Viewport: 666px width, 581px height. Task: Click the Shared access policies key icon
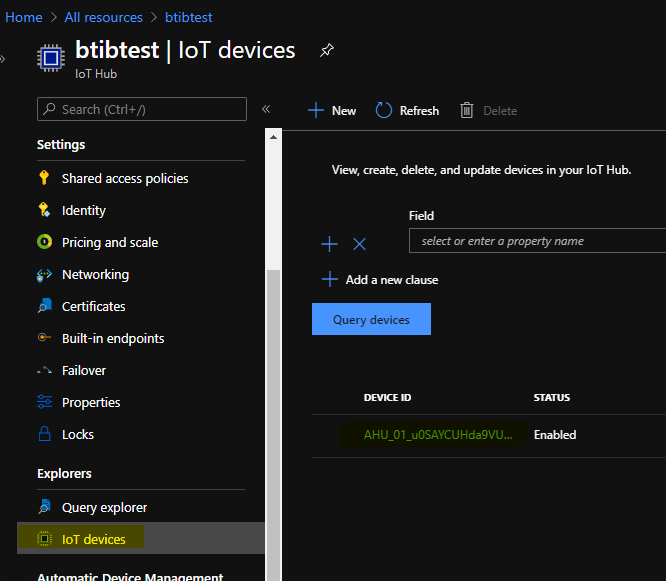pos(44,178)
